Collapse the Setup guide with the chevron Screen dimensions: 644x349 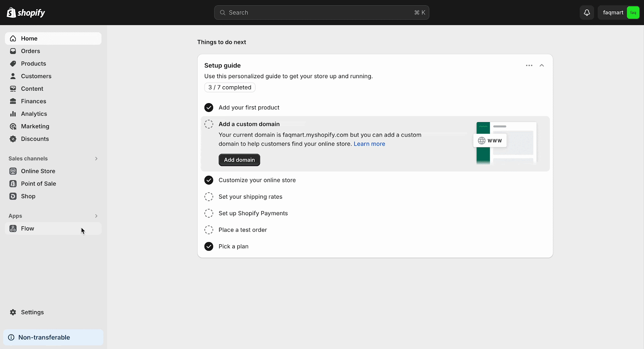542,65
